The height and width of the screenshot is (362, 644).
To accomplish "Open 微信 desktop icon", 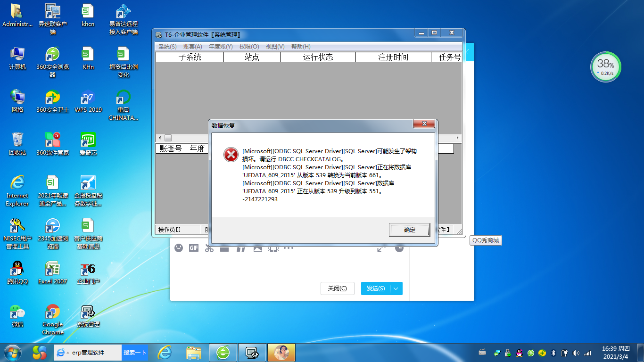I will (x=17, y=316).
